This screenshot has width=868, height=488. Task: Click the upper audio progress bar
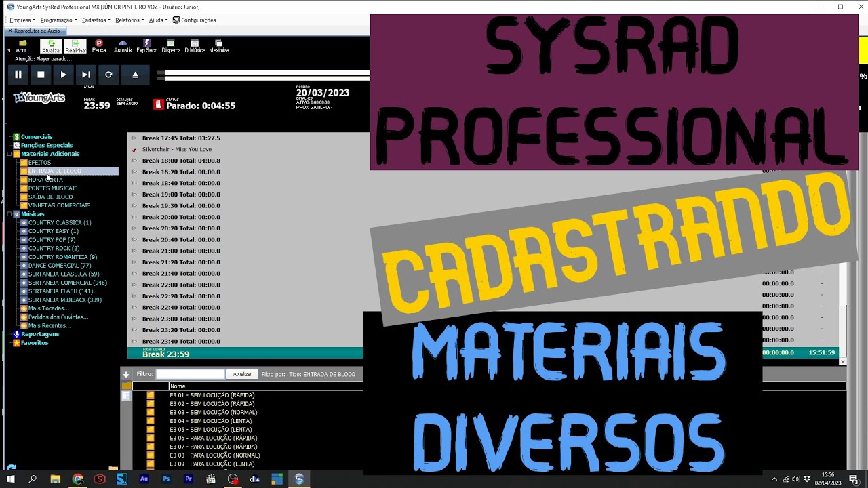(x=267, y=71)
